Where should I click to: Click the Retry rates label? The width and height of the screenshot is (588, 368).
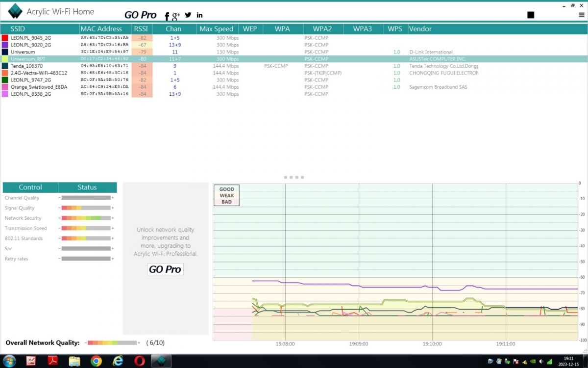17,259
